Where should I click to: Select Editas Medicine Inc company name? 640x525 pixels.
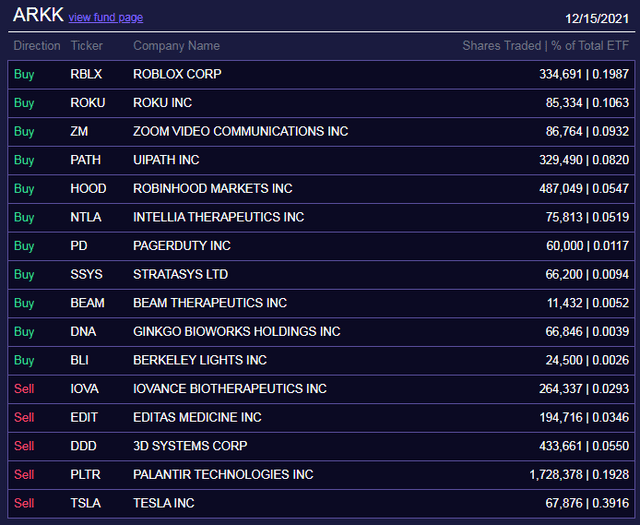coord(197,417)
